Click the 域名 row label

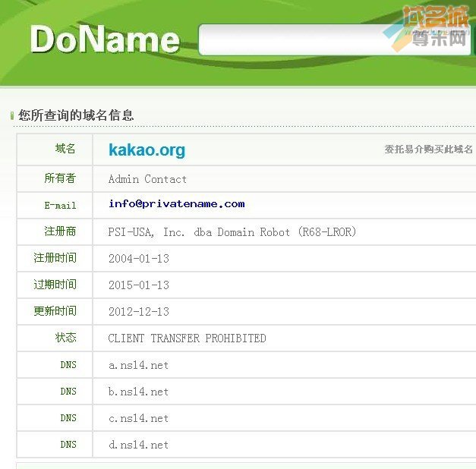pos(65,149)
